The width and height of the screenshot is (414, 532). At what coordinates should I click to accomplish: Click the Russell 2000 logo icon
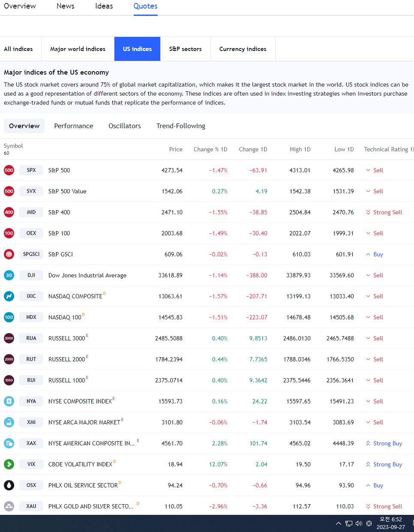coord(9,359)
